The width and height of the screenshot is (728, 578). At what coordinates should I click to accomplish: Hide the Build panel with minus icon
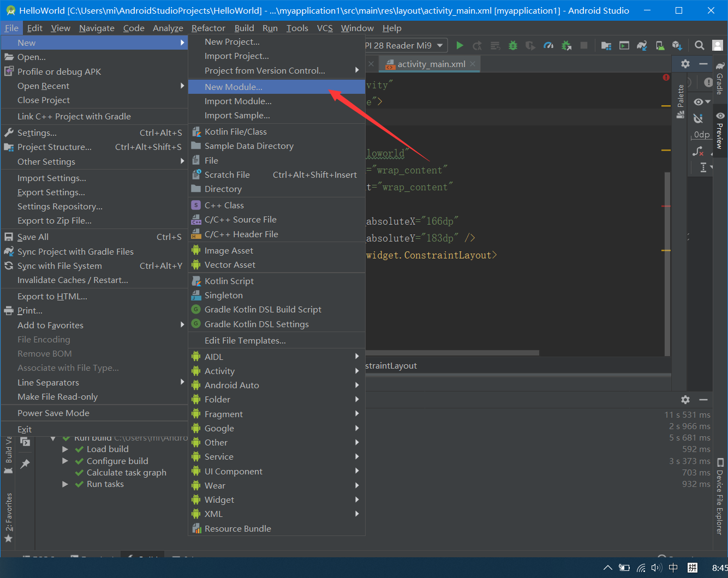[x=703, y=400]
